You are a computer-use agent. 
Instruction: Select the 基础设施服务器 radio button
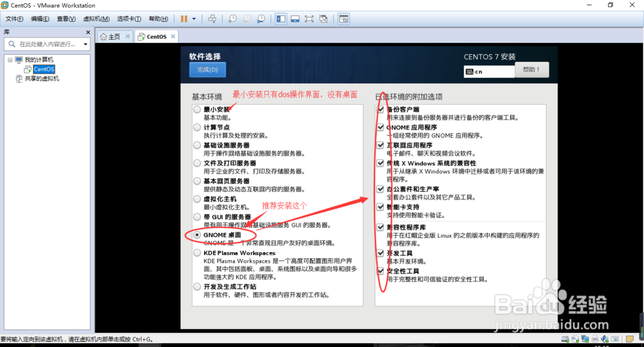coord(197,145)
